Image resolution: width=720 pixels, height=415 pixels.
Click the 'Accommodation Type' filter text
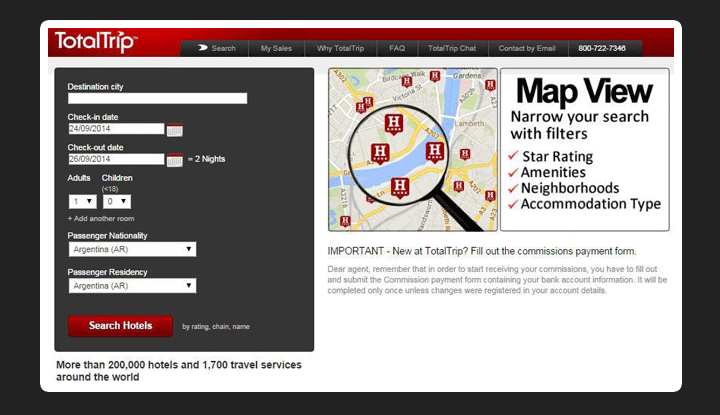591,204
